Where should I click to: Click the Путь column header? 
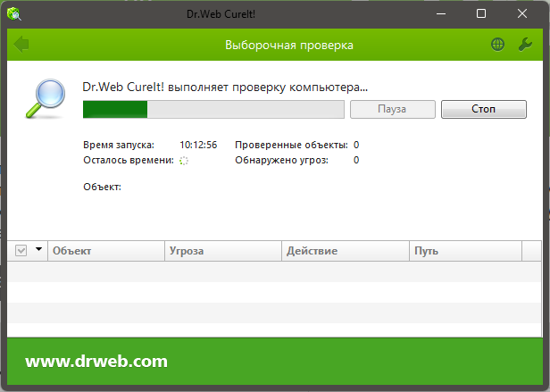pyautogui.click(x=473, y=251)
